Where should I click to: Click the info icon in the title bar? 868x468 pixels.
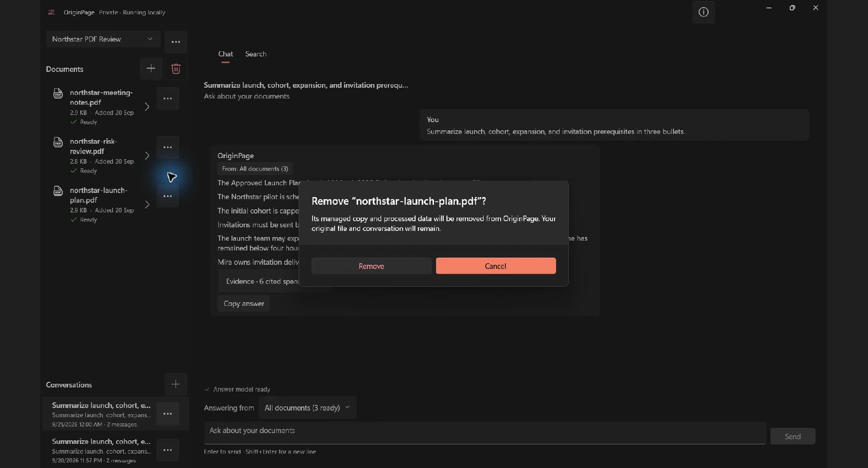coord(704,12)
